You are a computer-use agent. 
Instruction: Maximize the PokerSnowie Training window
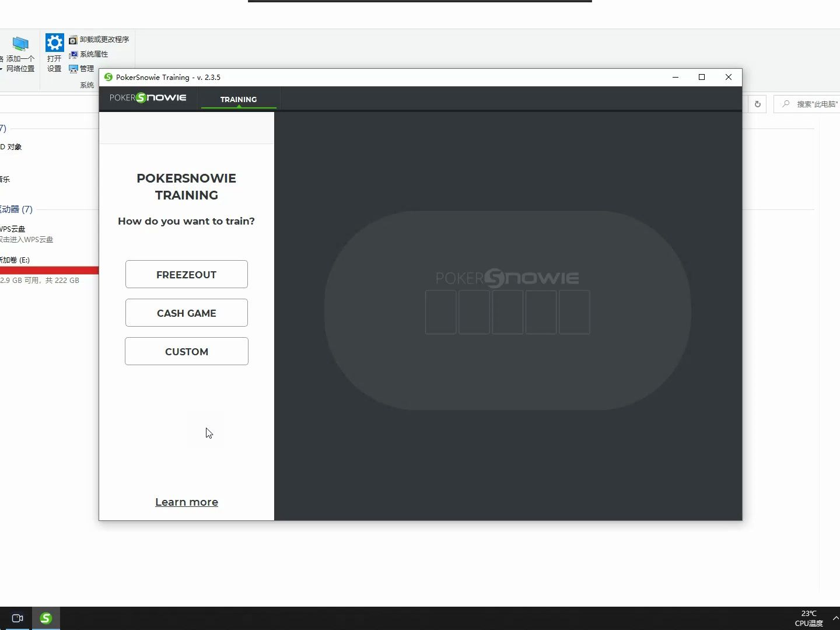[x=702, y=77]
